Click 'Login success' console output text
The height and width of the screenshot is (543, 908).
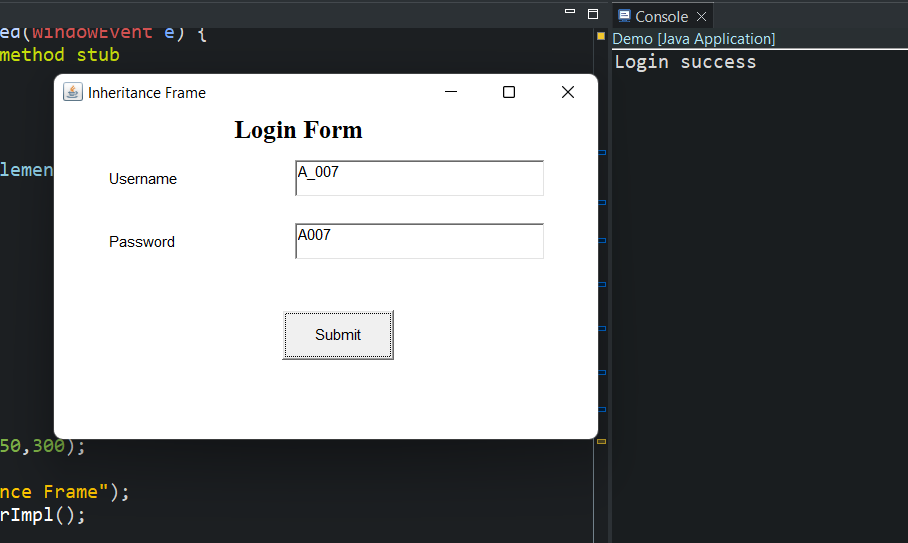tap(685, 61)
